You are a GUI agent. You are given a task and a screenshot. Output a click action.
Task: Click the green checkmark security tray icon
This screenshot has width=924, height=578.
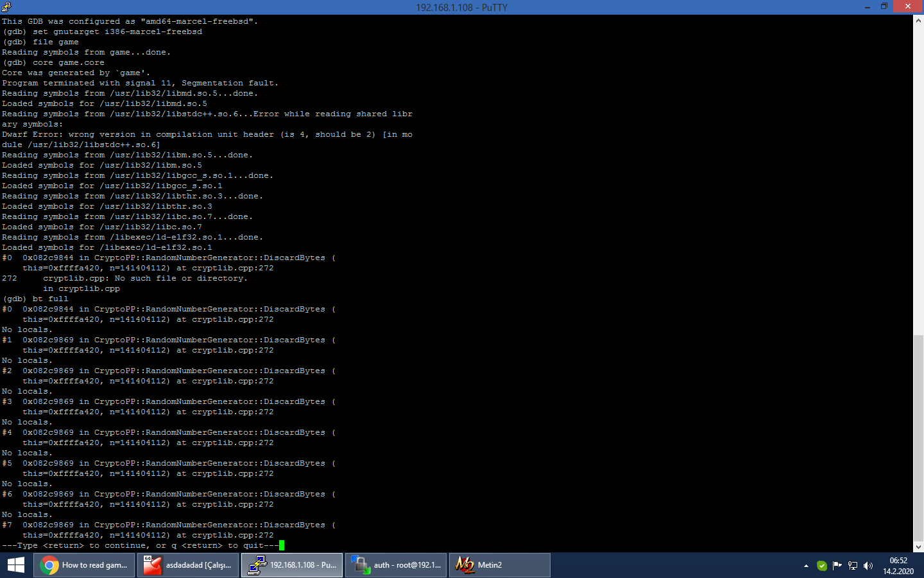point(822,566)
